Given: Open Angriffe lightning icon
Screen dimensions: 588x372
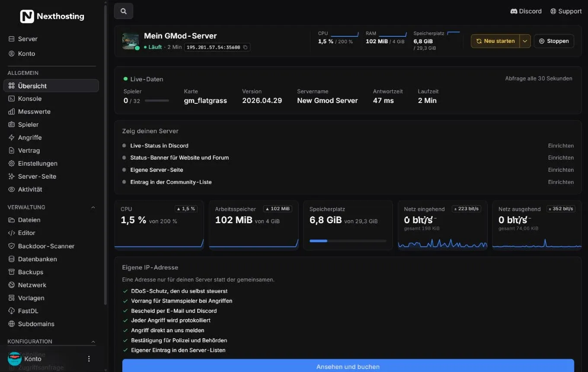Looking at the screenshot, I should 12,138.
